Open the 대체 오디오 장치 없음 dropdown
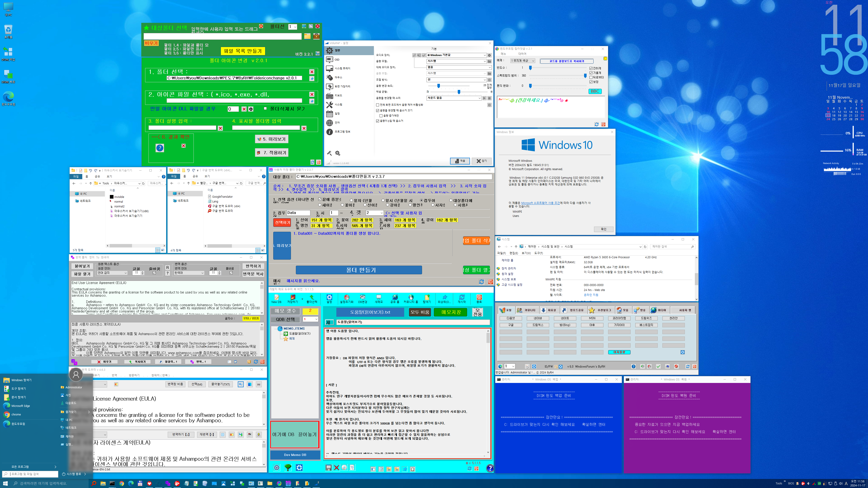This screenshot has height=488, width=868. (459, 67)
